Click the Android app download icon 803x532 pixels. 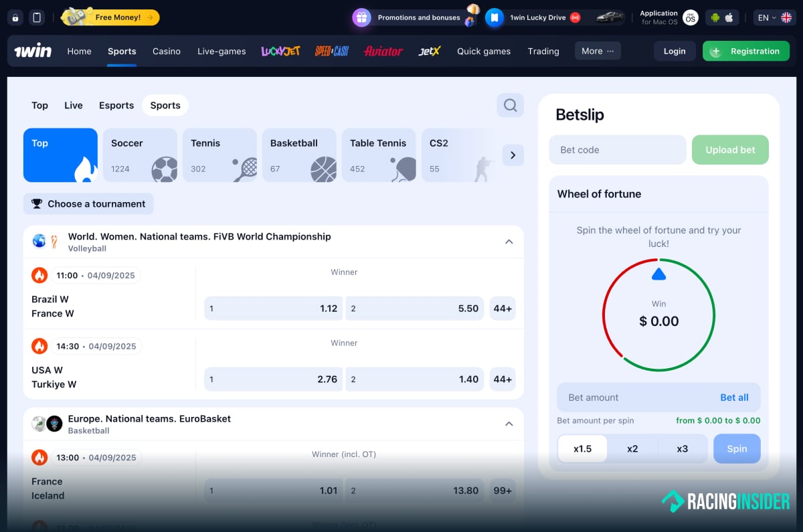[x=715, y=17]
